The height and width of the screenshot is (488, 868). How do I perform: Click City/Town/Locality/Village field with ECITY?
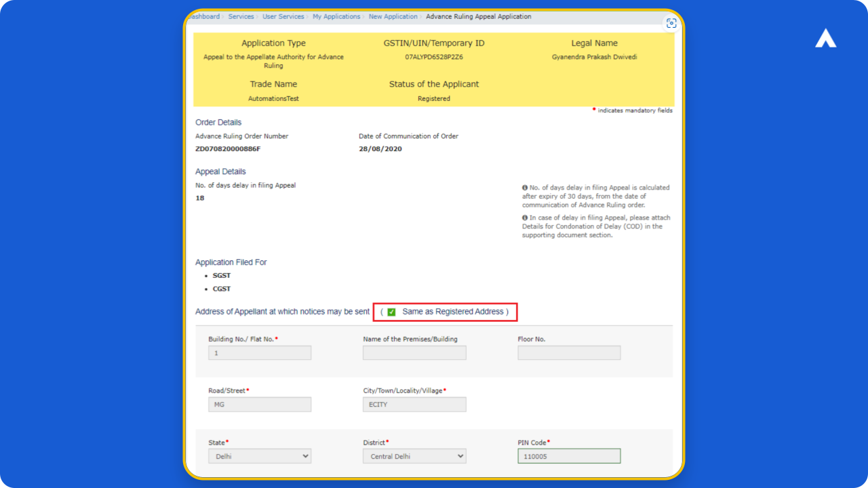pyautogui.click(x=414, y=405)
